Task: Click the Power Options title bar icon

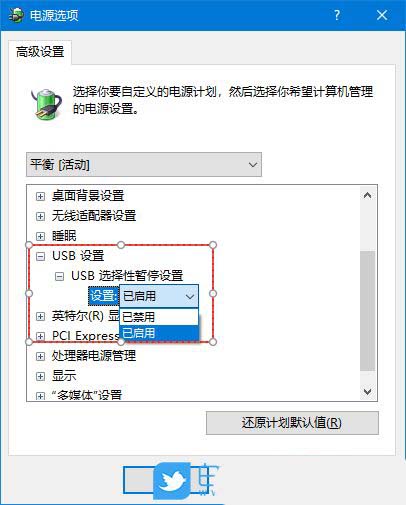Action: coord(16,15)
